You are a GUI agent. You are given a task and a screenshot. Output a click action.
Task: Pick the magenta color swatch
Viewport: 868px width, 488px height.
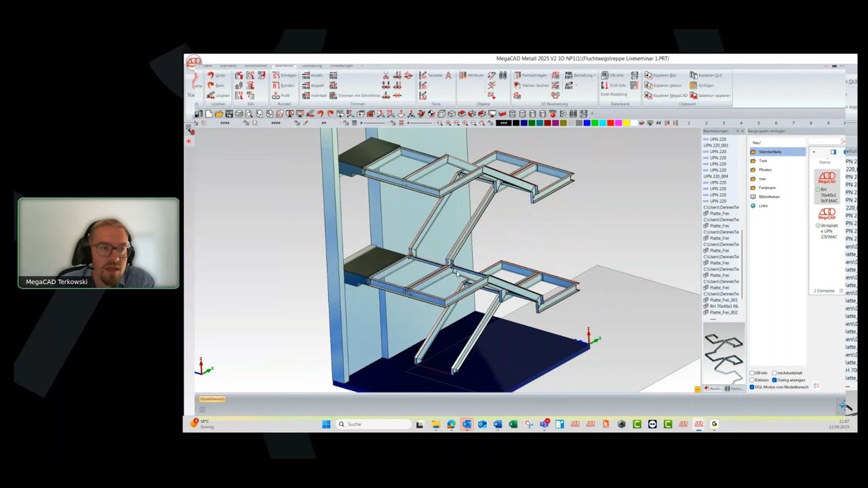pos(618,123)
